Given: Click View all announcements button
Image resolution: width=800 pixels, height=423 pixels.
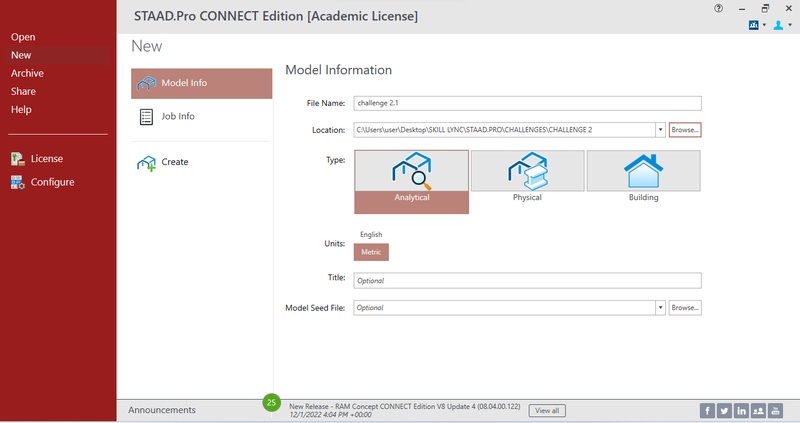Looking at the screenshot, I should tap(547, 410).
